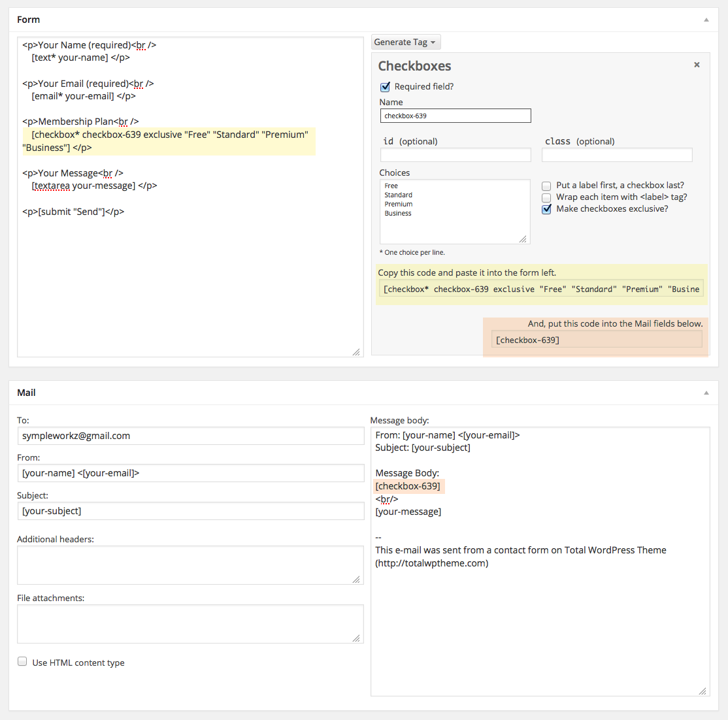Screen dimensions: 728x720
Task: Enable the Use HTML content type checkbox
Action: pyautogui.click(x=22, y=661)
